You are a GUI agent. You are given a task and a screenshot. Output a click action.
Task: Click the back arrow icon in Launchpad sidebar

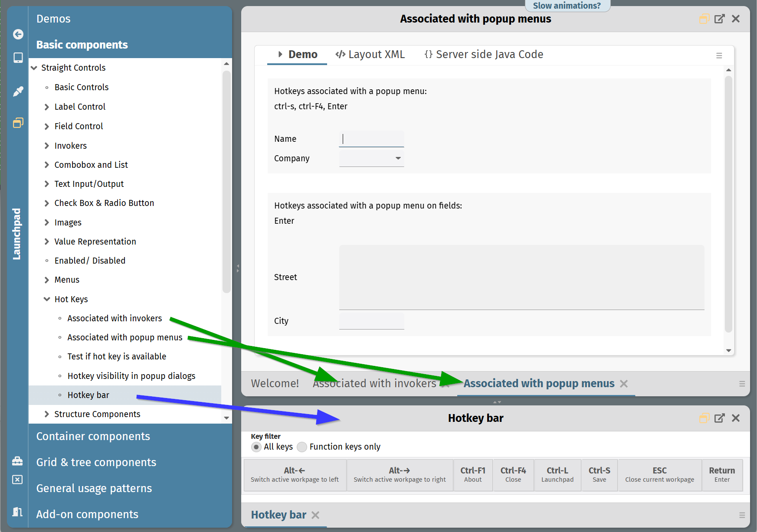18,34
